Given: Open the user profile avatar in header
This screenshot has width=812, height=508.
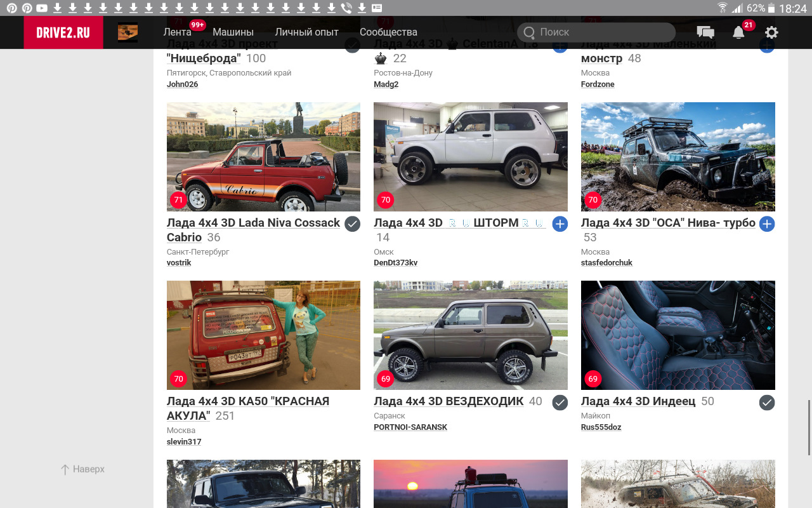Looking at the screenshot, I should point(128,32).
